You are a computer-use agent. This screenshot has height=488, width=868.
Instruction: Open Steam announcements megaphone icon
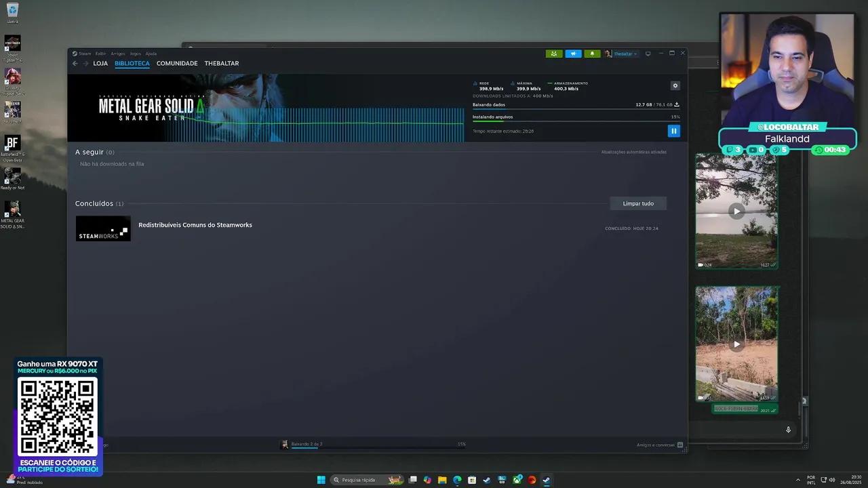coord(574,54)
